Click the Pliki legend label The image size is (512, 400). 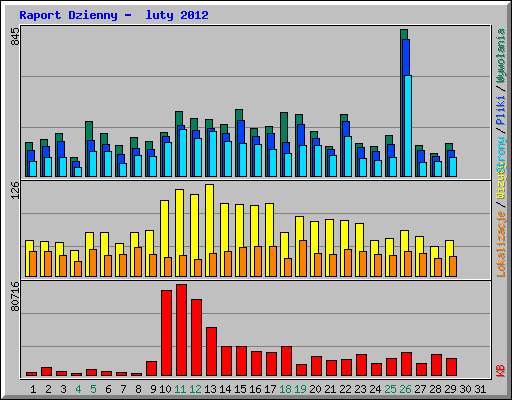501,110
